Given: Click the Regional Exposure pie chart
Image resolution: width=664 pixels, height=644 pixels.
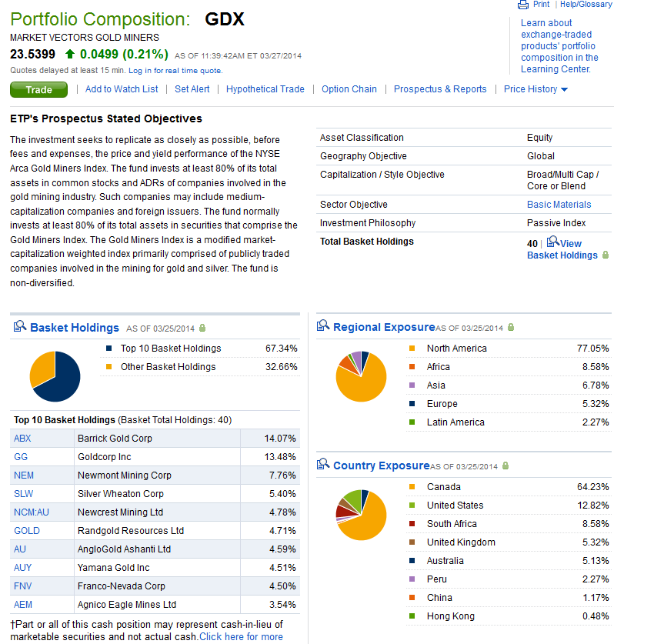Looking at the screenshot, I should [x=361, y=376].
